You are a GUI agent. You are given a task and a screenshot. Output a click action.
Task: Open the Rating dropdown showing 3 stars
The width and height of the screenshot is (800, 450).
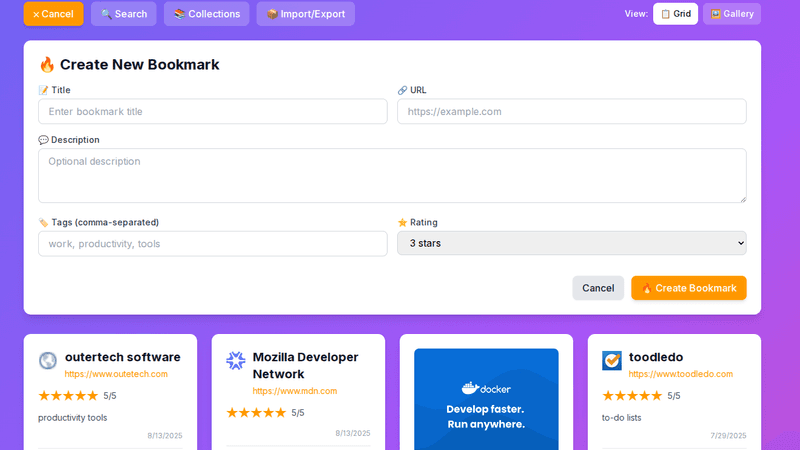(x=571, y=243)
